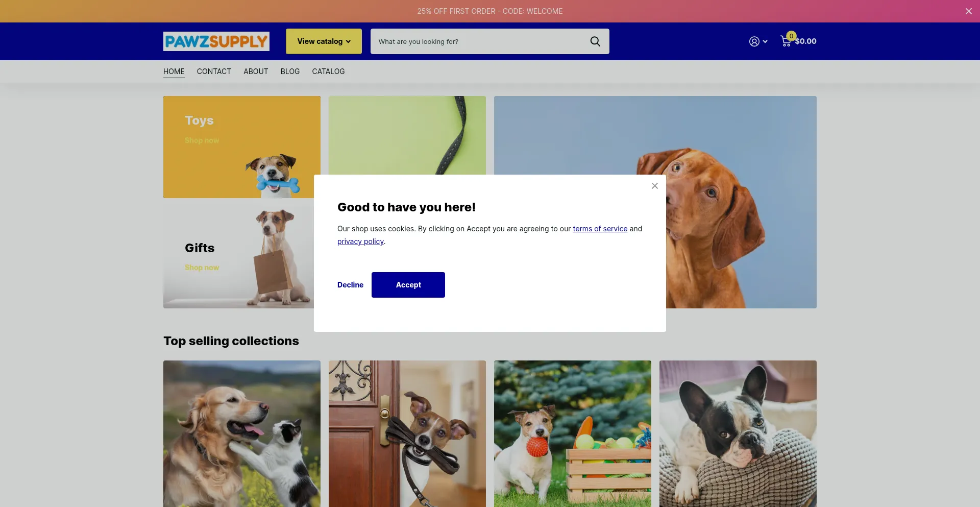Click Shop now under Toys

pos(202,140)
